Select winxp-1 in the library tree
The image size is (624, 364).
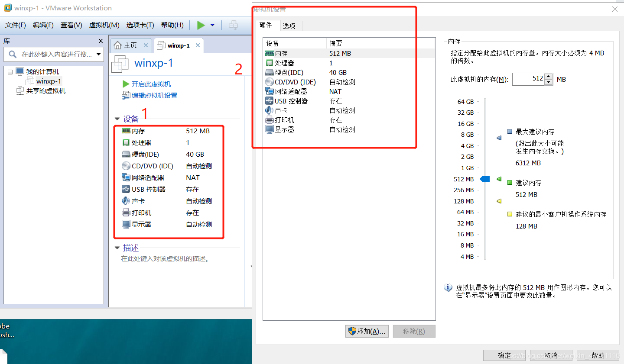49,81
